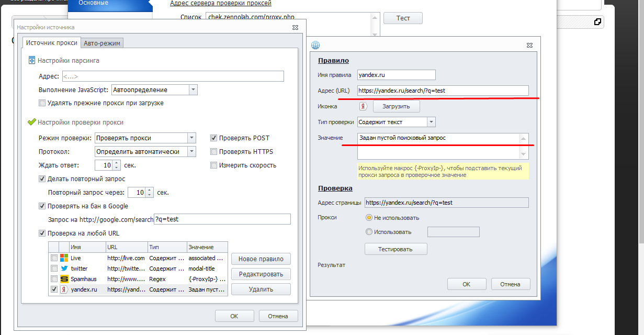Open the Выполнение JavaScript dropdown

193,90
